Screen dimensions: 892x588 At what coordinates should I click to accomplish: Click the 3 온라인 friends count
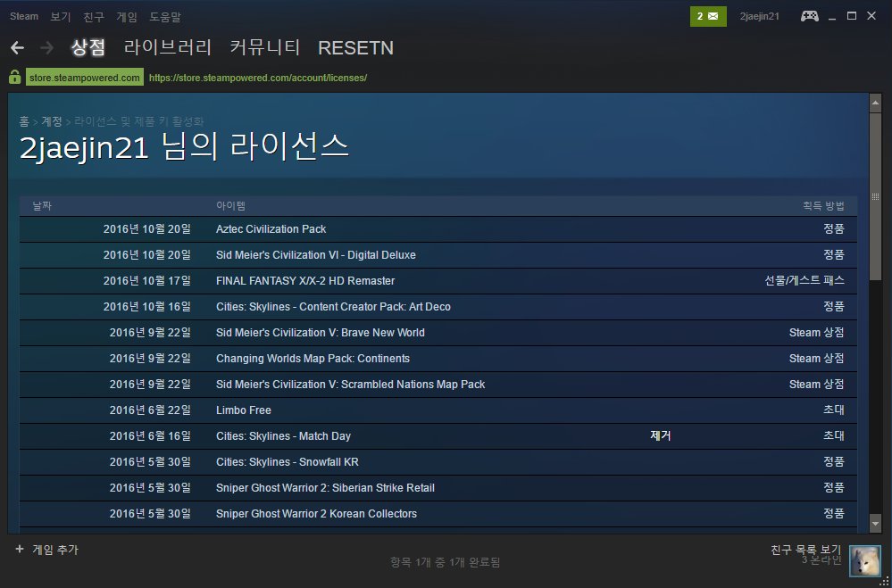(x=821, y=559)
